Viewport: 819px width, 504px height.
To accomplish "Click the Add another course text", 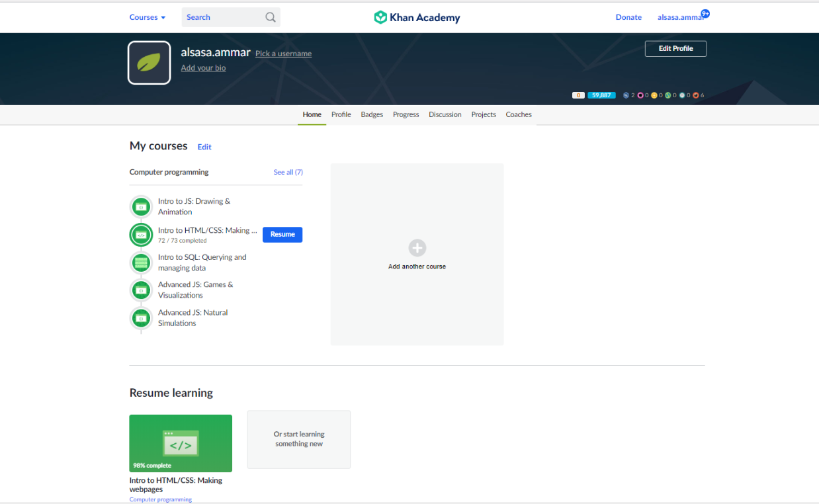I will (x=417, y=267).
